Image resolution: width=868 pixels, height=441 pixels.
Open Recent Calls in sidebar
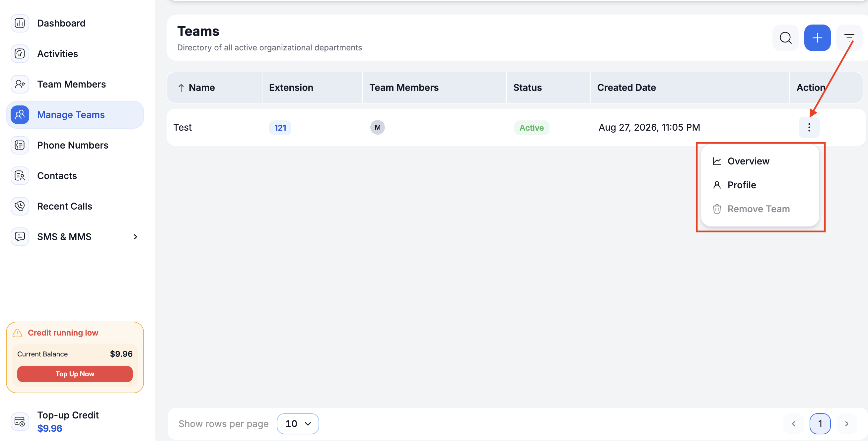[65, 206]
